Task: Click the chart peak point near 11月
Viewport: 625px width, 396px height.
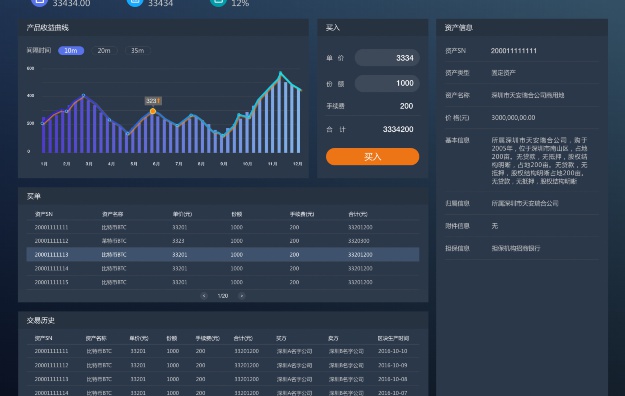Action: pyautogui.click(x=281, y=73)
